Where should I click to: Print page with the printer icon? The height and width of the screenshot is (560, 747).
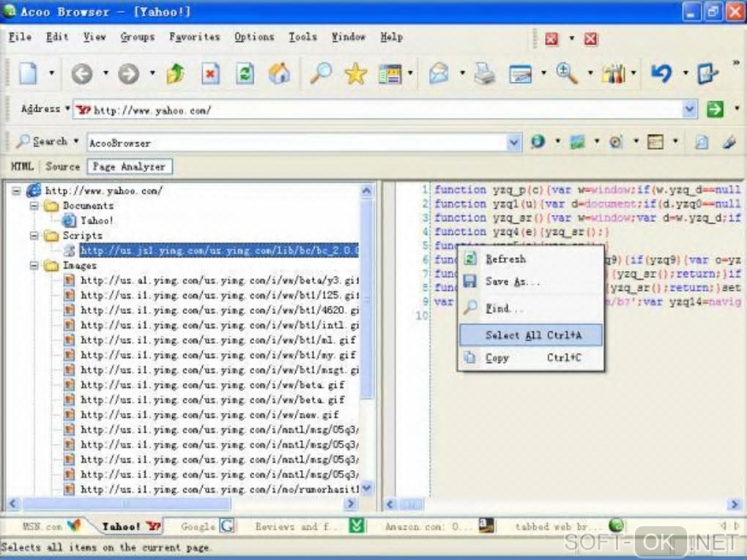point(485,74)
